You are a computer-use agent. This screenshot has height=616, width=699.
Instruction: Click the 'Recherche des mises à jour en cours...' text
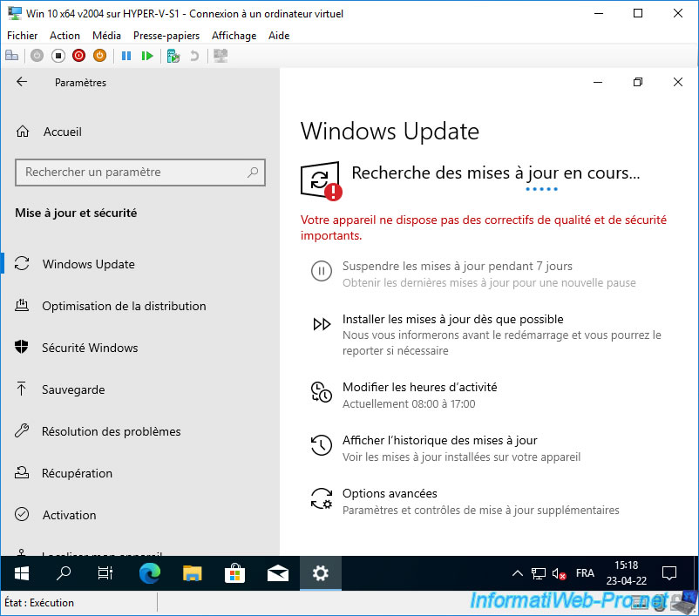pyautogui.click(x=496, y=173)
